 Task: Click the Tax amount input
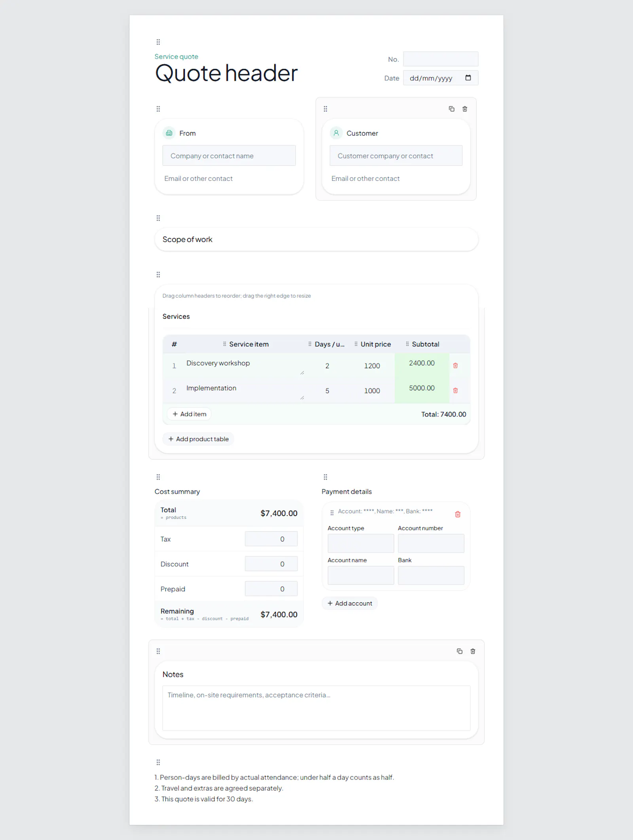tap(271, 539)
